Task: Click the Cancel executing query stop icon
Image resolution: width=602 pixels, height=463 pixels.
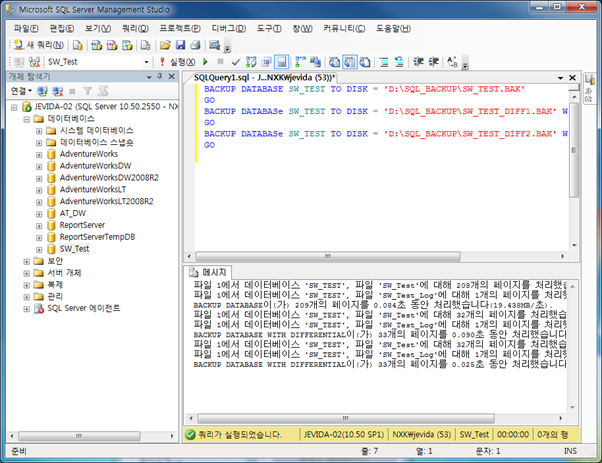Action: coord(220,61)
